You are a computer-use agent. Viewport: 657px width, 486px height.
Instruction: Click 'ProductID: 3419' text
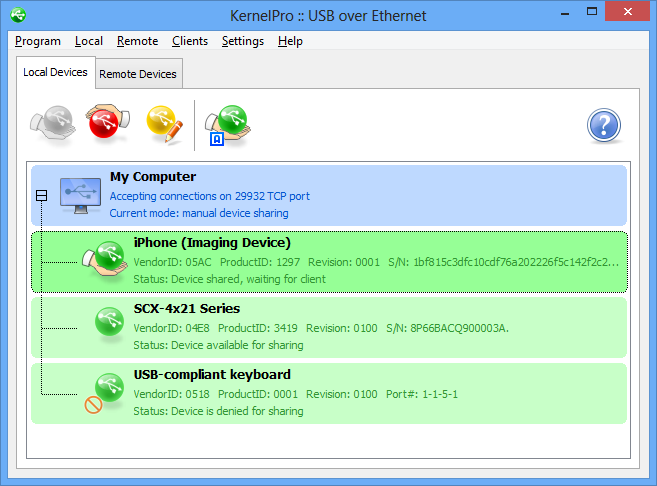258,328
